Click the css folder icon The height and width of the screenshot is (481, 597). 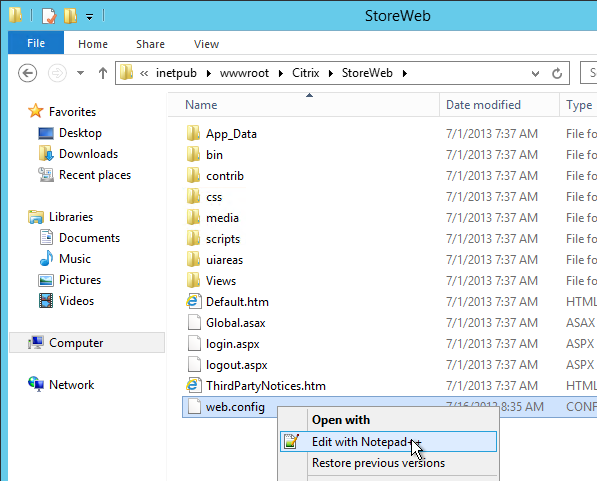click(x=193, y=196)
